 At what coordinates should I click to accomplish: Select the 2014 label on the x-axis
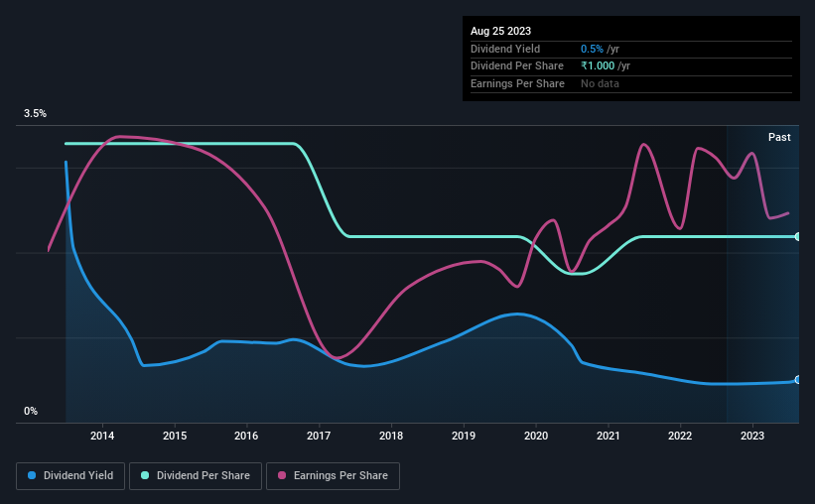click(102, 436)
